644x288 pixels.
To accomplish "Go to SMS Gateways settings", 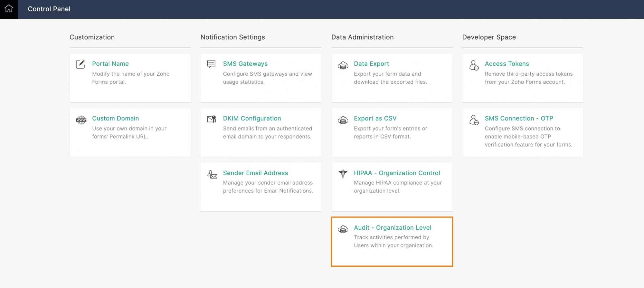I will point(245,64).
